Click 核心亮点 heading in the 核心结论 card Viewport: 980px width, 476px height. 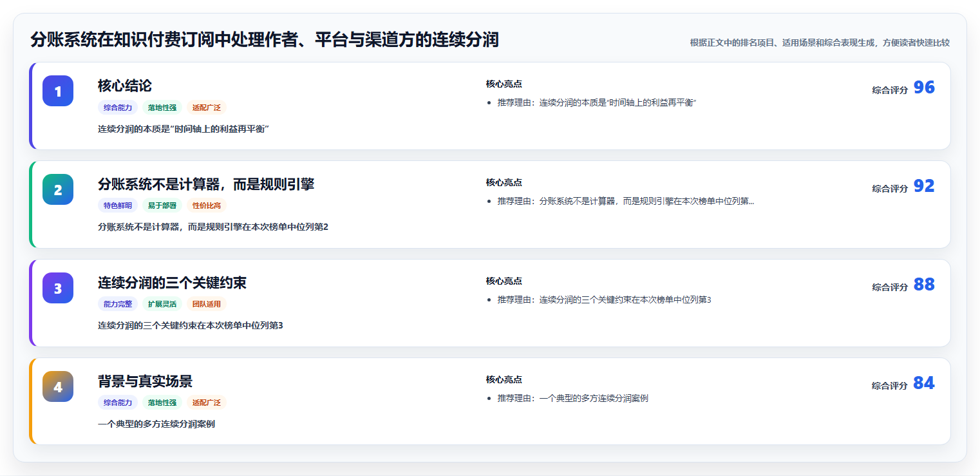pos(504,84)
